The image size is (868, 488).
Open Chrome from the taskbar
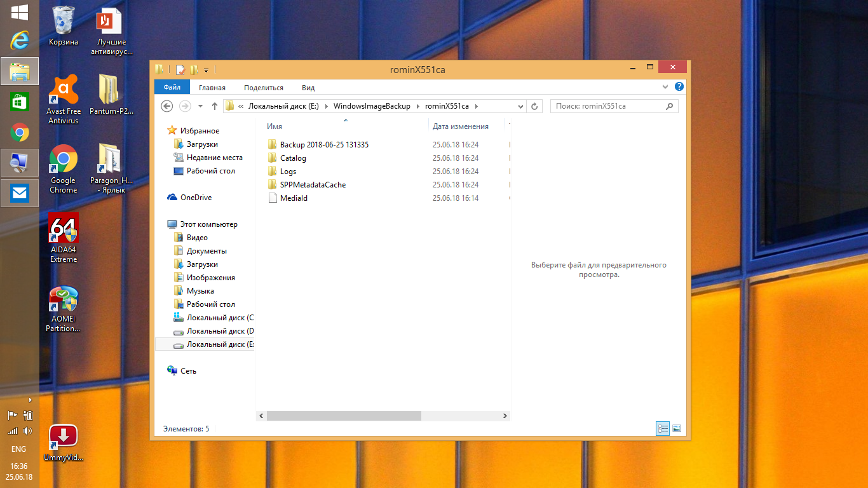(x=20, y=132)
